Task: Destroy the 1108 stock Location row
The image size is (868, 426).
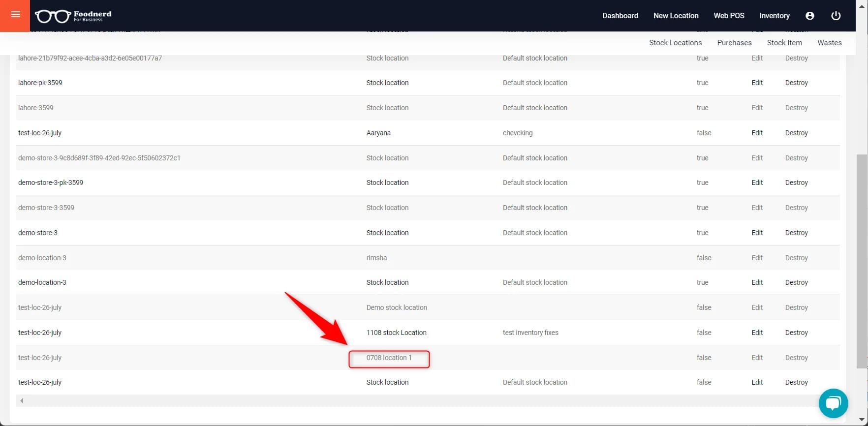Action: pos(796,333)
